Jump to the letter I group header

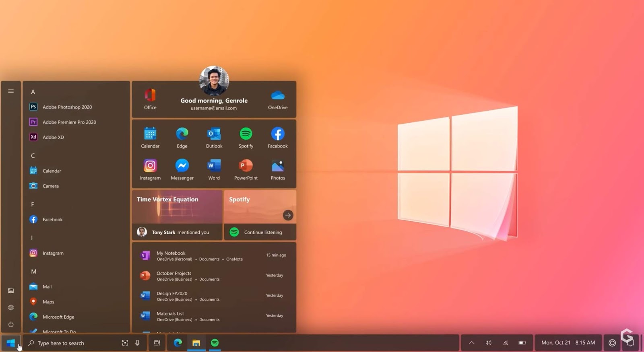click(x=32, y=238)
